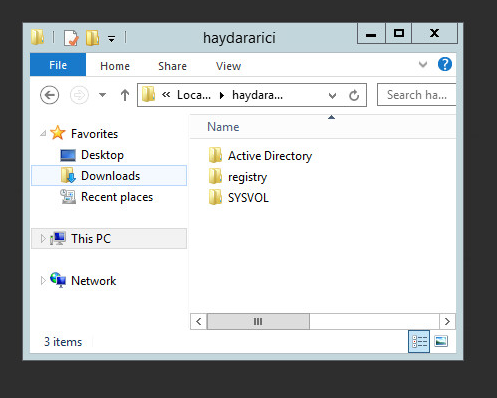Viewport: 497px width, 398px height.
Task: Select Favorites in navigation pane
Action: point(94,134)
